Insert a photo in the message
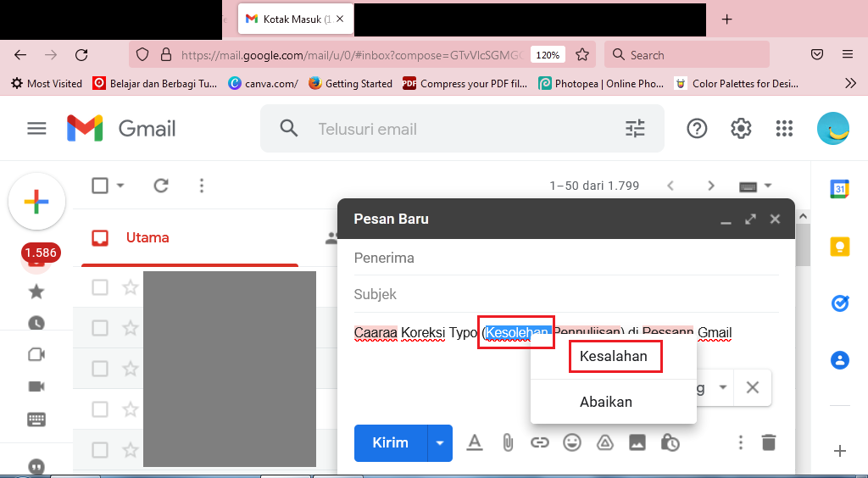Screen dimensions: 868x478 (637, 442)
